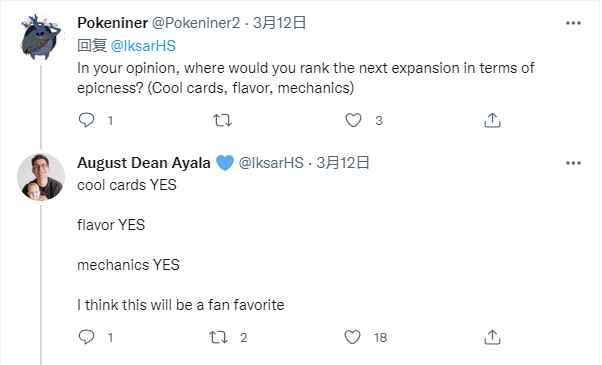Reply to August Dean Ayala's tweet
The image size is (602, 365).
coord(86,337)
